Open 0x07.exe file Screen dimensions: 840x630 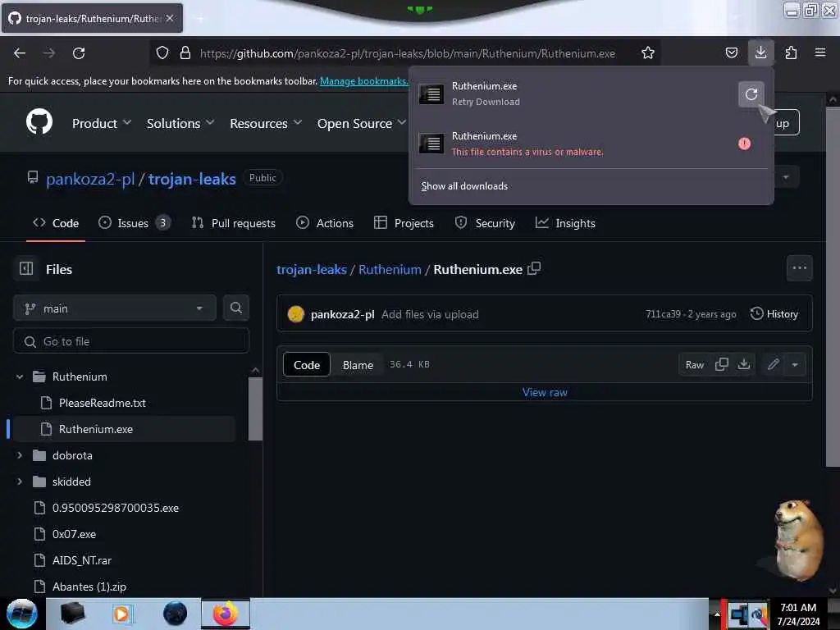point(74,534)
